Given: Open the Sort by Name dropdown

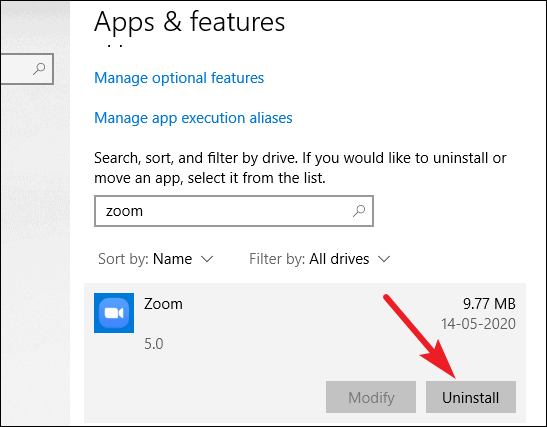Looking at the screenshot, I should coord(156,259).
